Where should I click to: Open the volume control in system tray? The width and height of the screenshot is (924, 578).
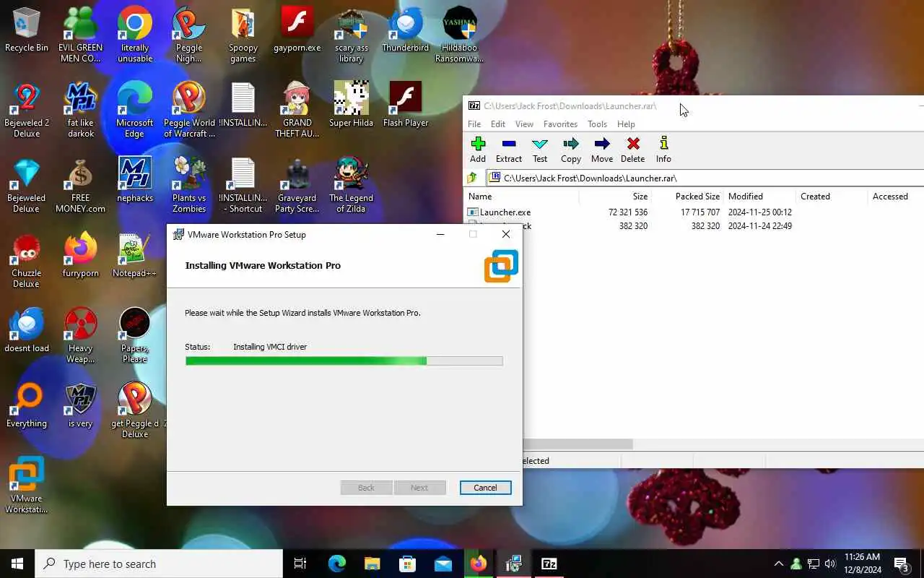(x=830, y=564)
